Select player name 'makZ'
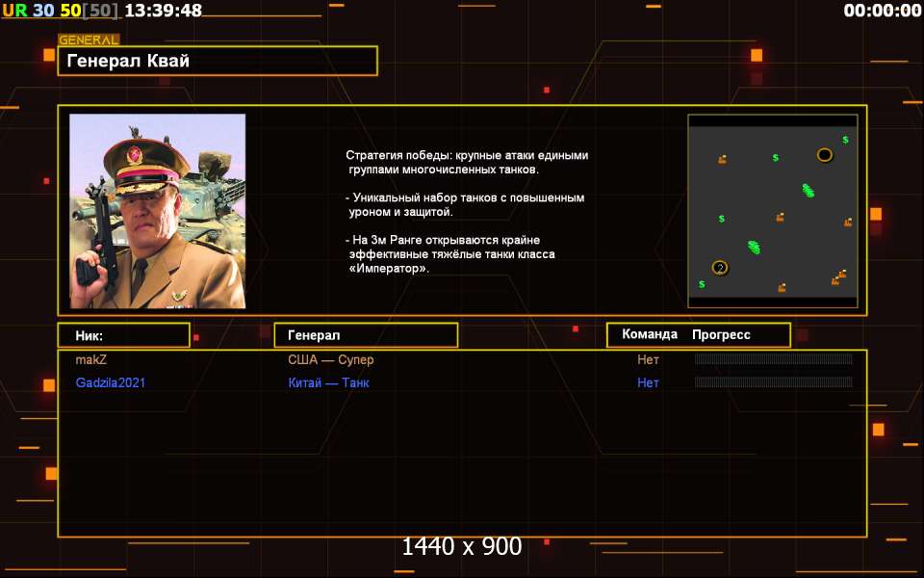The height and width of the screenshot is (578, 924). click(x=90, y=359)
